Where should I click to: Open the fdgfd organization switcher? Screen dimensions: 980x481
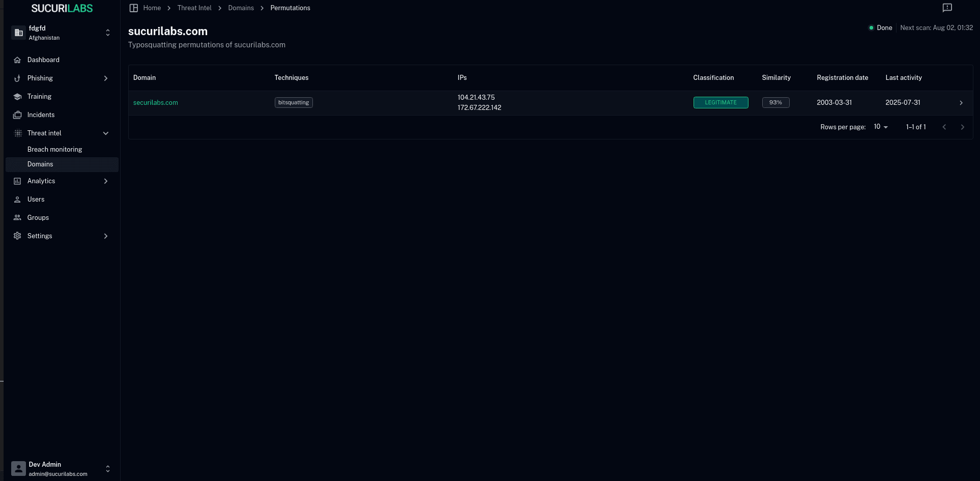pos(107,33)
